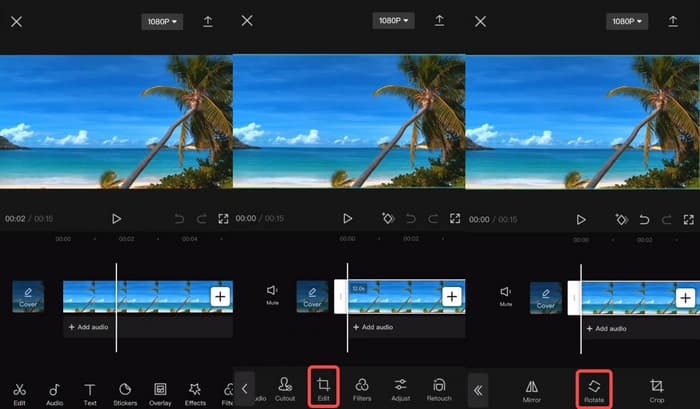Tap the Text tool icon
700x409 pixels.
pyautogui.click(x=90, y=390)
